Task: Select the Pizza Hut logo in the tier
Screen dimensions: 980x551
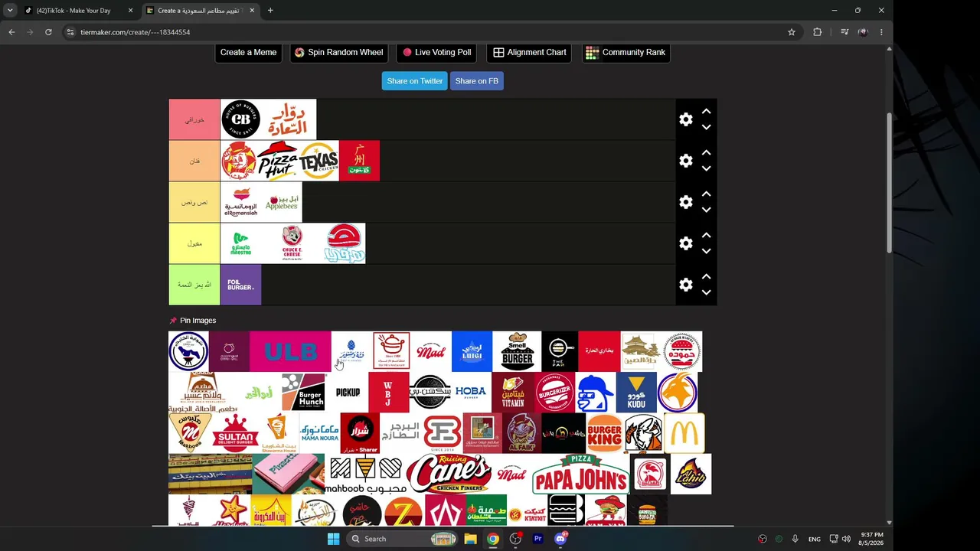Action: (277, 161)
